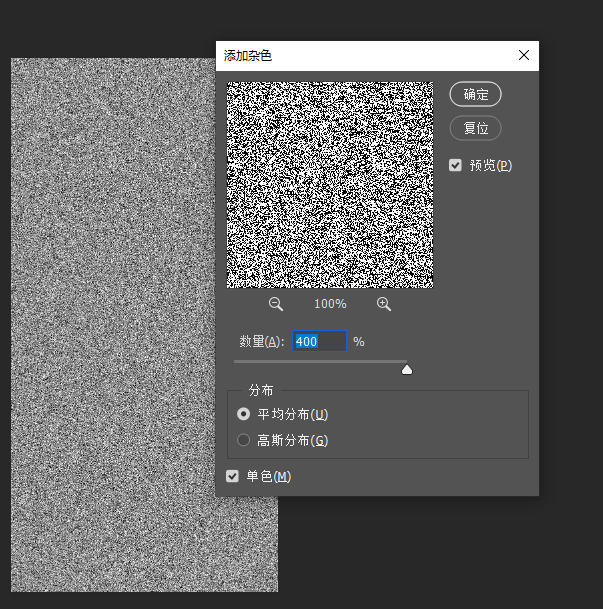603x609 pixels.
Task: Click the middle of amount slider track
Action: 320,361
